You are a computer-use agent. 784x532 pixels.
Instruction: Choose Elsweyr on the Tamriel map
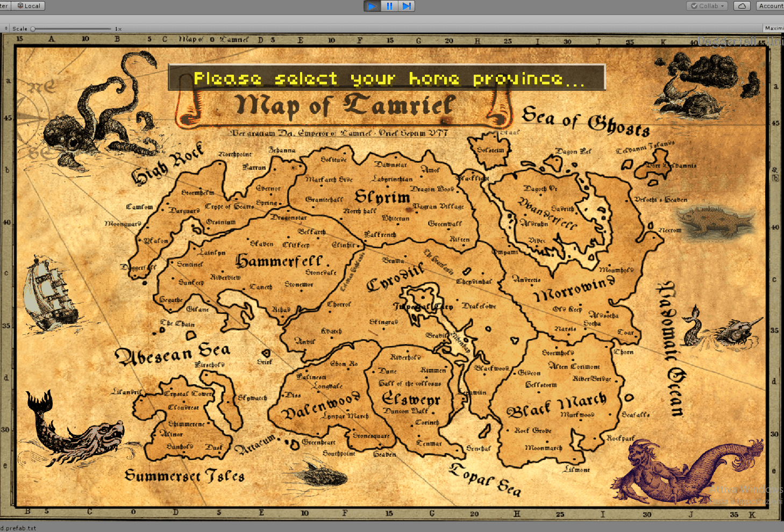(411, 399)
